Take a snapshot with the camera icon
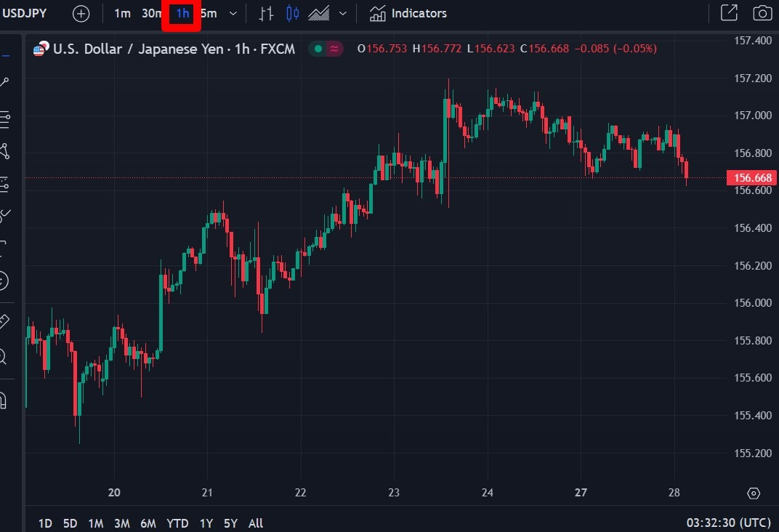The height and width of the screenshot is (532, 779). 762,13
